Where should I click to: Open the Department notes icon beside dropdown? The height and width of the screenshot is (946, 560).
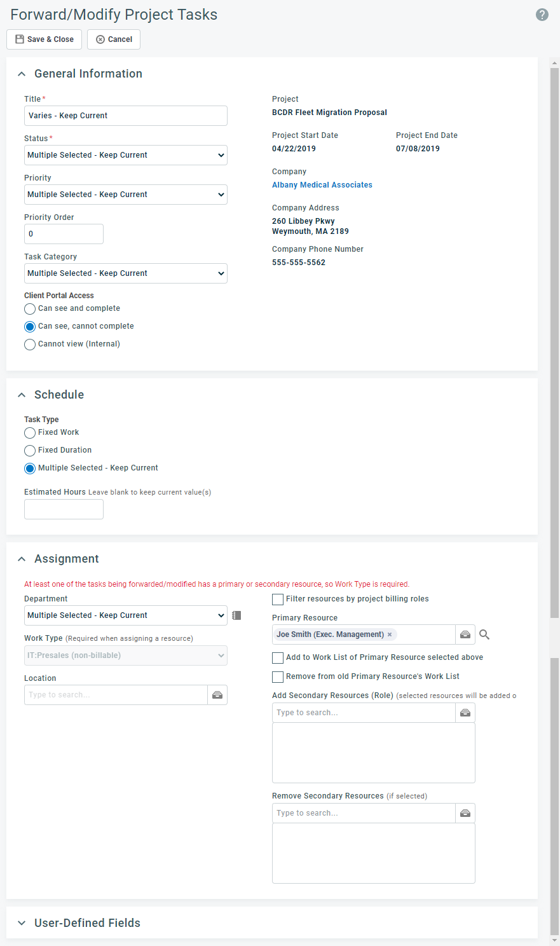click(236, 615)
